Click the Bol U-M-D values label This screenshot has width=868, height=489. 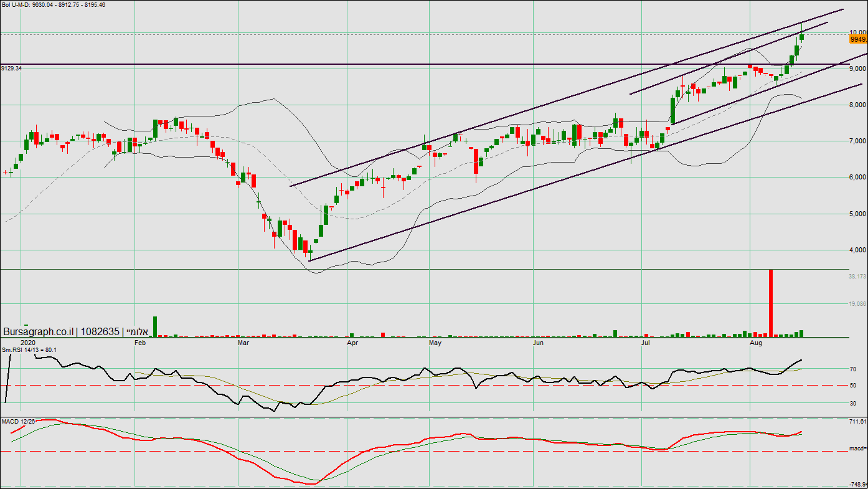(x=54, y=4)
